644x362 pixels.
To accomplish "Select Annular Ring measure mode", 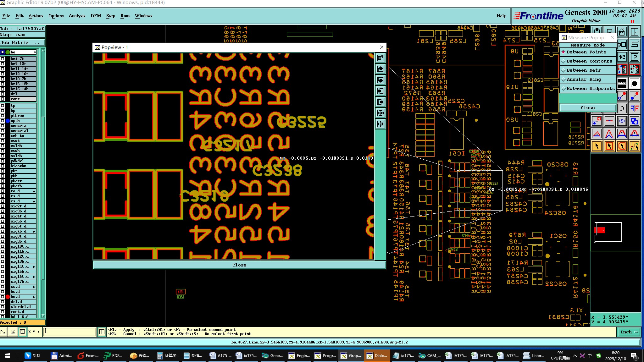I will pos(584,80).
